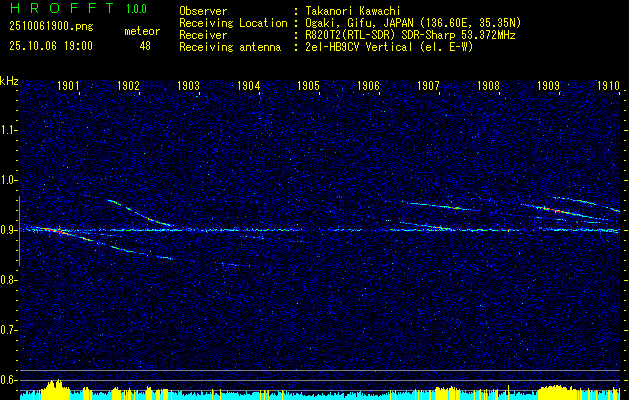Click the yellow signal level peak near 1901

tap(54, 388)
